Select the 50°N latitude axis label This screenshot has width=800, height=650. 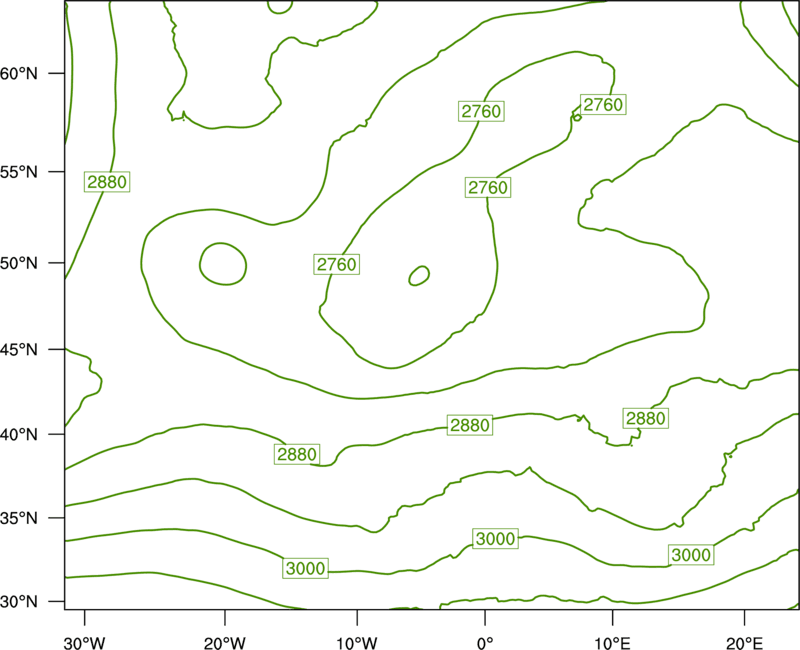[19, 263]
